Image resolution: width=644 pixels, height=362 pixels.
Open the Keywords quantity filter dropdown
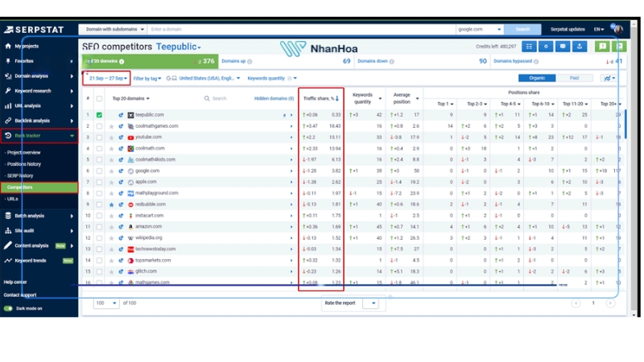272,78
